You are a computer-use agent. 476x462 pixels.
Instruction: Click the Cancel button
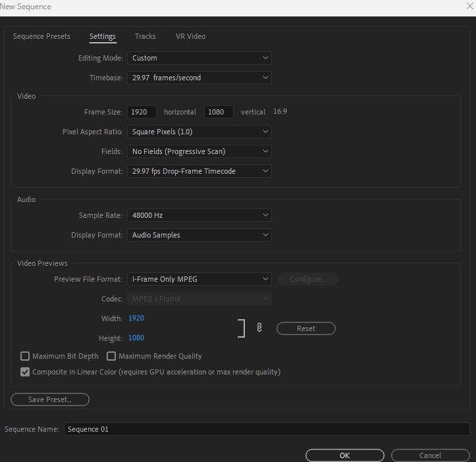pos(430,455)
